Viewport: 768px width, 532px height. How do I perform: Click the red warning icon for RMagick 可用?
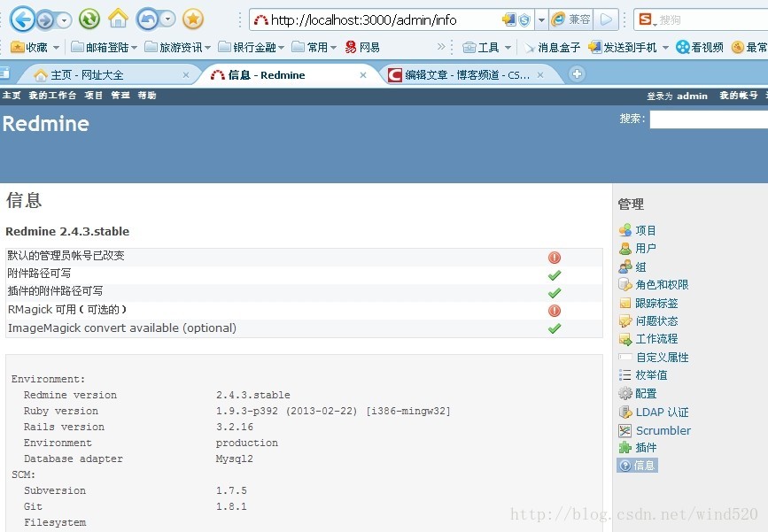coord(554,311)
